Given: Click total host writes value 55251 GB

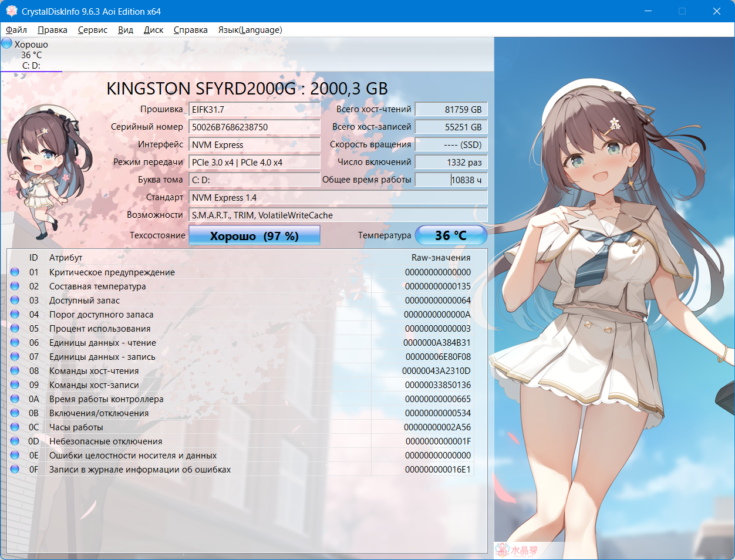Looking at the screenshot, I should tap(451, 127).
